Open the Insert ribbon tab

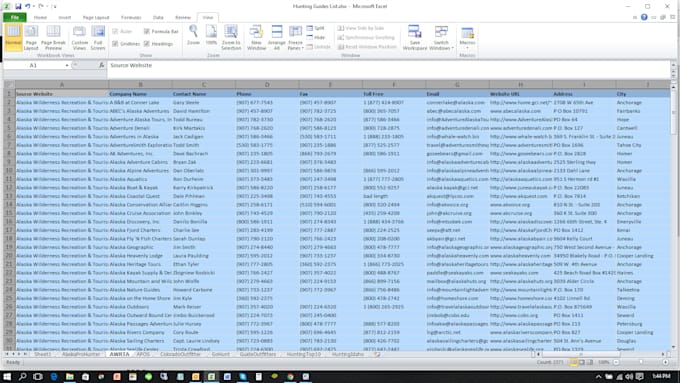click(65, 17)
